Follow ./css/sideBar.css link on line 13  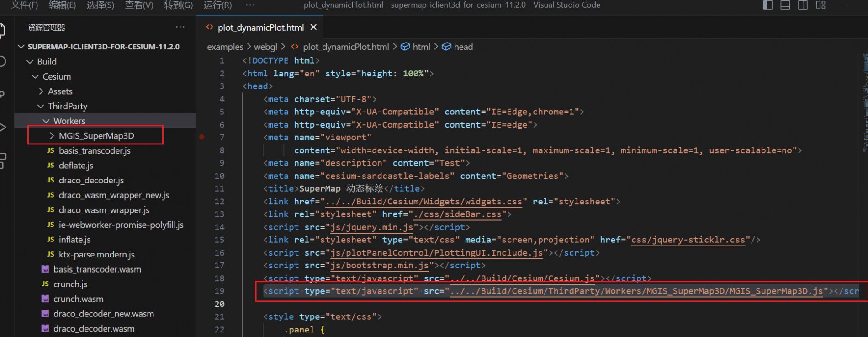[458, 214]
